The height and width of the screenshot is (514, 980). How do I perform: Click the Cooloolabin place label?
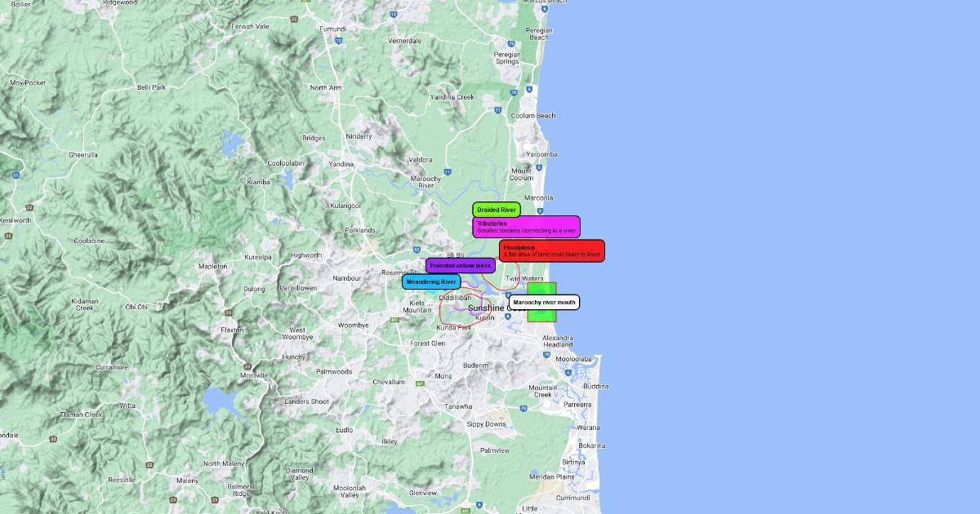[286, 163]
